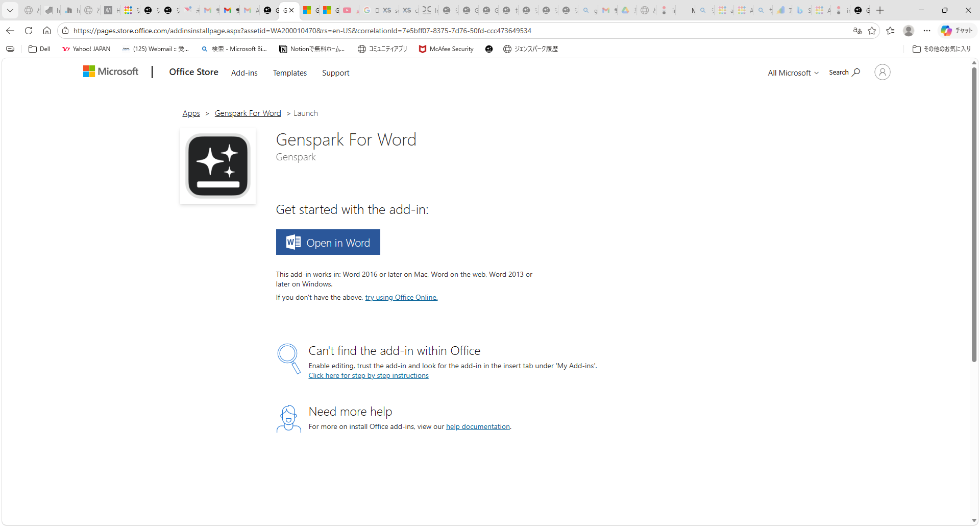
Task: Click the Open in Word button
Action: [328, 242]
